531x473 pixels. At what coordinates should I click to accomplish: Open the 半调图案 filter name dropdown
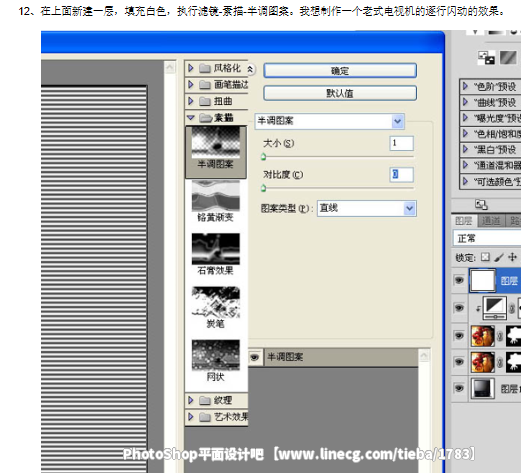tap(330, 121)
